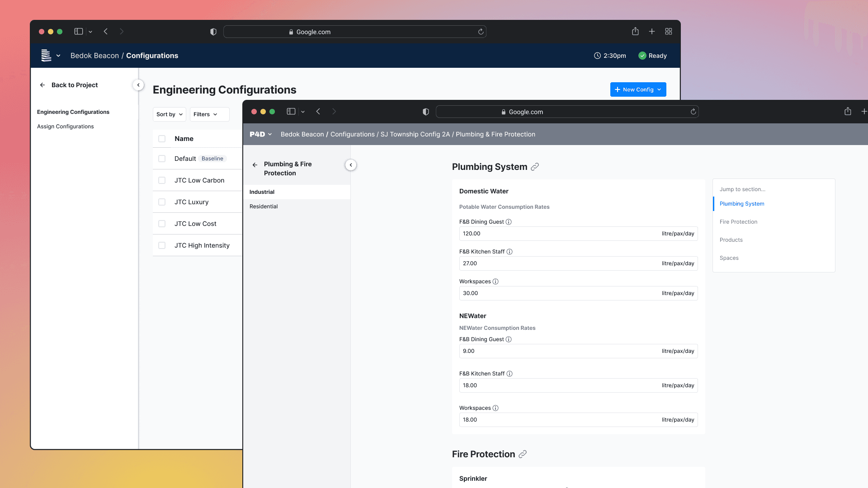Screen dimensions: 868x488
Task: Open the Filters dropdown
Action: pyautogui.click(x=209, y=114)
